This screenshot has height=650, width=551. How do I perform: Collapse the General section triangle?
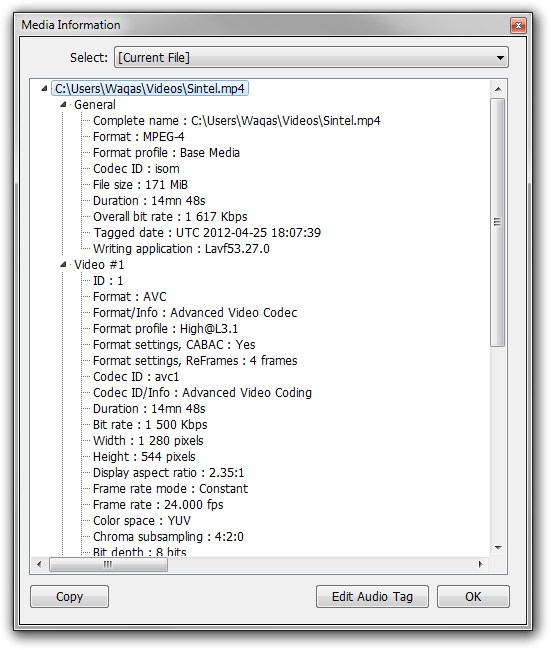(x=63, y=104)
